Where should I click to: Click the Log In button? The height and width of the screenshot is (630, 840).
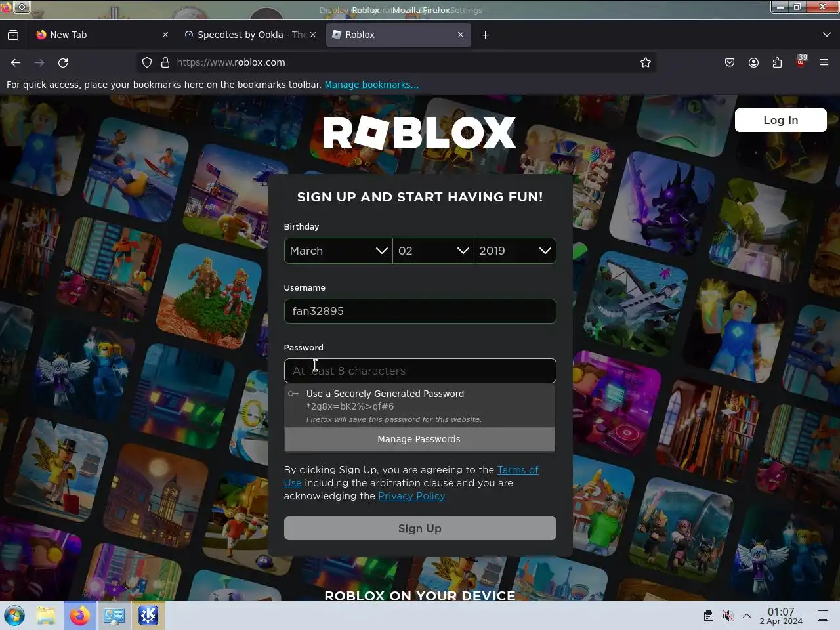click(781, 120)
